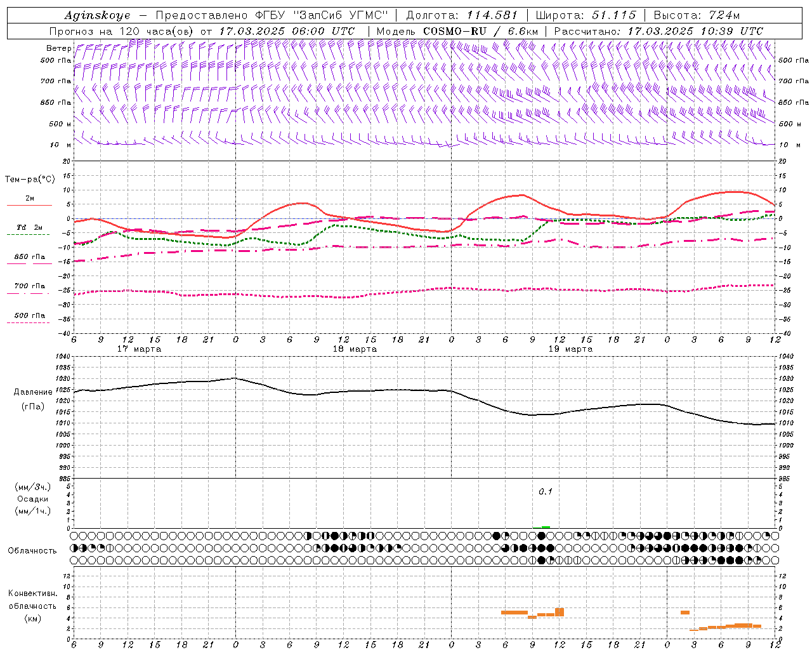The width and height of the screenshot is (812, 650).
Task: Click the (мм/3ч.) precipitation unit label
Action: click(x=32, y=487)
